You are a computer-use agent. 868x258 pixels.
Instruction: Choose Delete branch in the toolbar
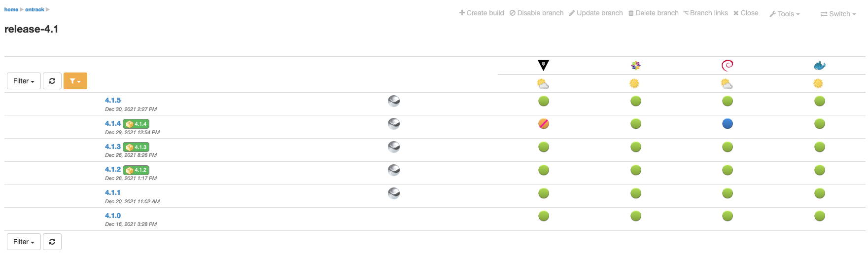[x=653, y=13]
